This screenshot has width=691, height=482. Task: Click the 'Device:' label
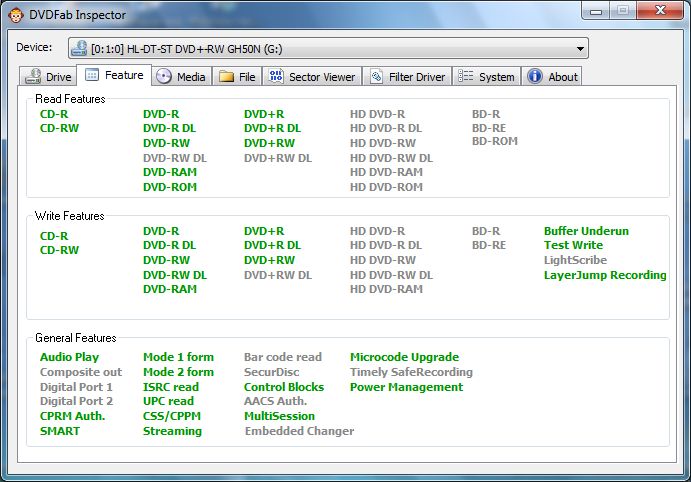[34, 47]
